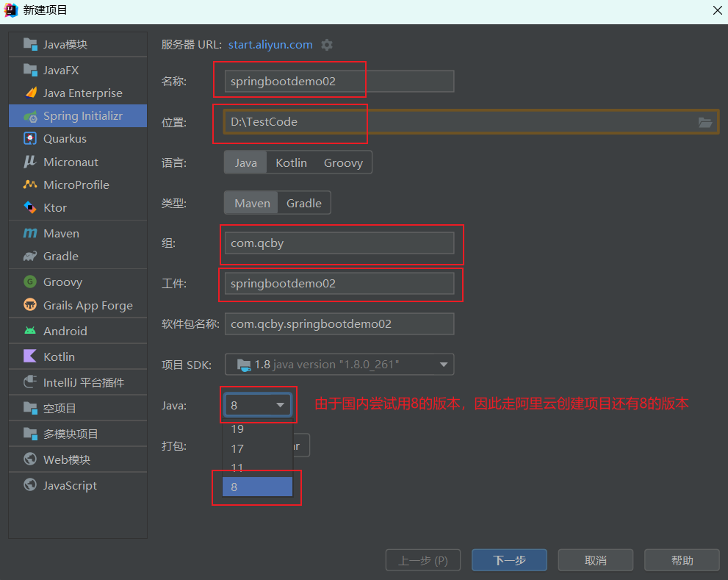Click the Maven m icon
728x580 pixels.
pyautogui.click(x=30, y=233)
